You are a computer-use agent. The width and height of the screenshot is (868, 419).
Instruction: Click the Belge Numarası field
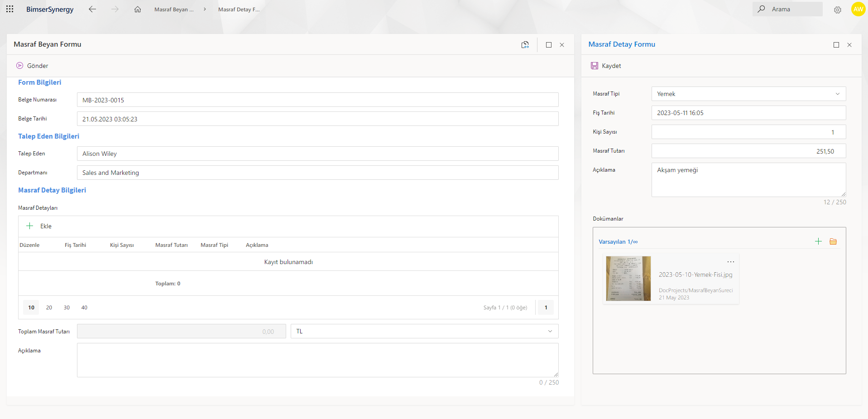tap(317, 100)
